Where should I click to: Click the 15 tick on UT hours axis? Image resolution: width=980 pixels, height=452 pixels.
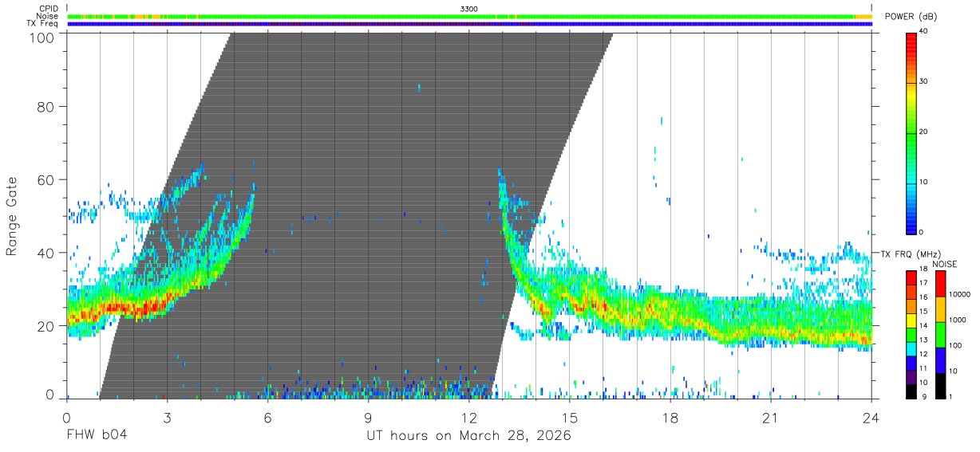[570, 418]
